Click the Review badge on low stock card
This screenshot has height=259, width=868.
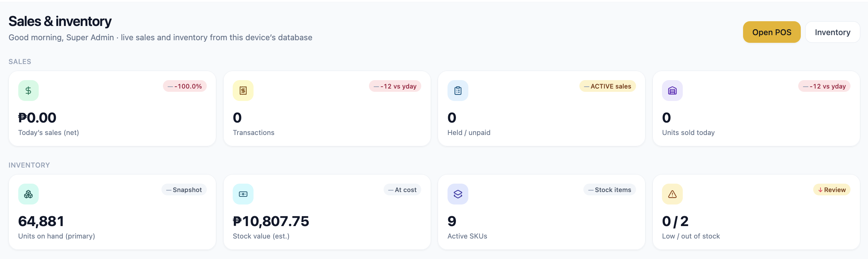[x=832, y=190]
